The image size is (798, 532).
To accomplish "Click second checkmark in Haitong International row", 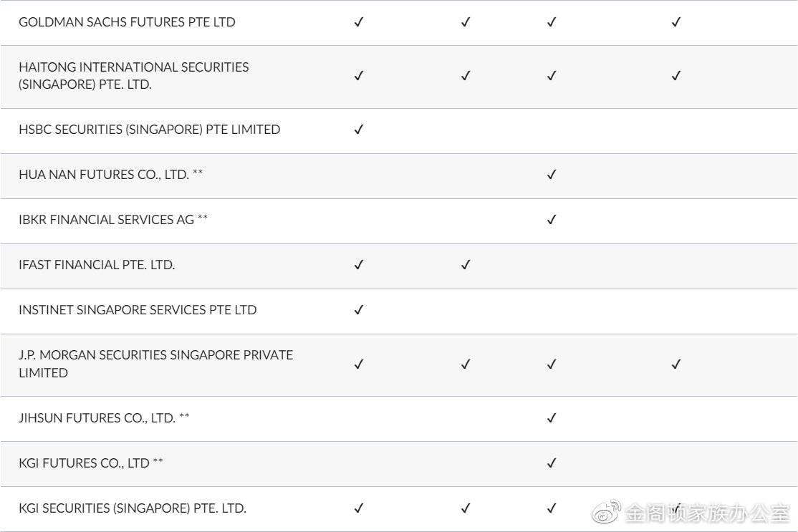I will [466, 76].
